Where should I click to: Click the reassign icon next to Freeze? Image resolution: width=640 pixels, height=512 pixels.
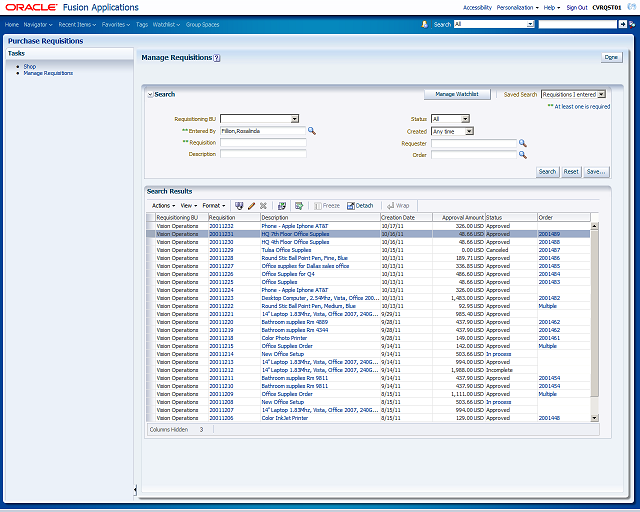coord(299,206)
